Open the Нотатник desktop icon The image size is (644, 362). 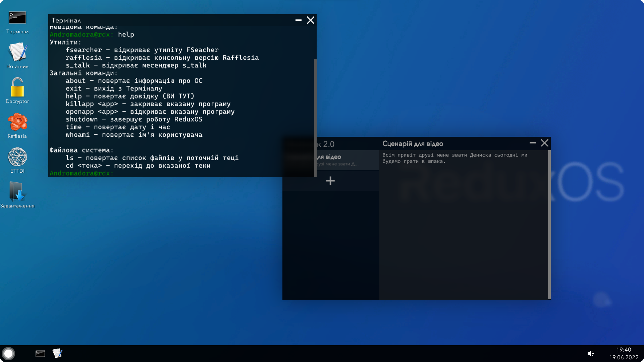(x=17, y=52)
